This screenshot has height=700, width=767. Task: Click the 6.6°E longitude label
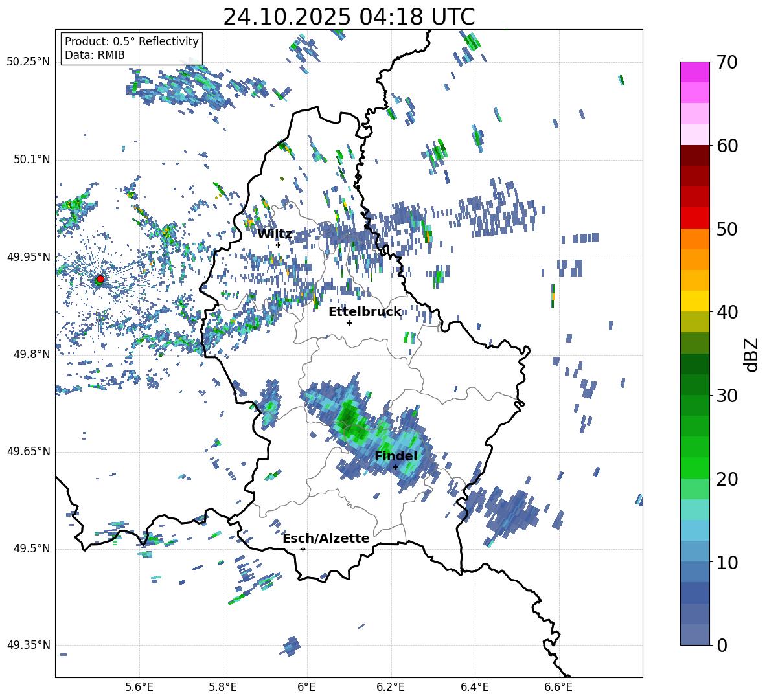(558, 687)
